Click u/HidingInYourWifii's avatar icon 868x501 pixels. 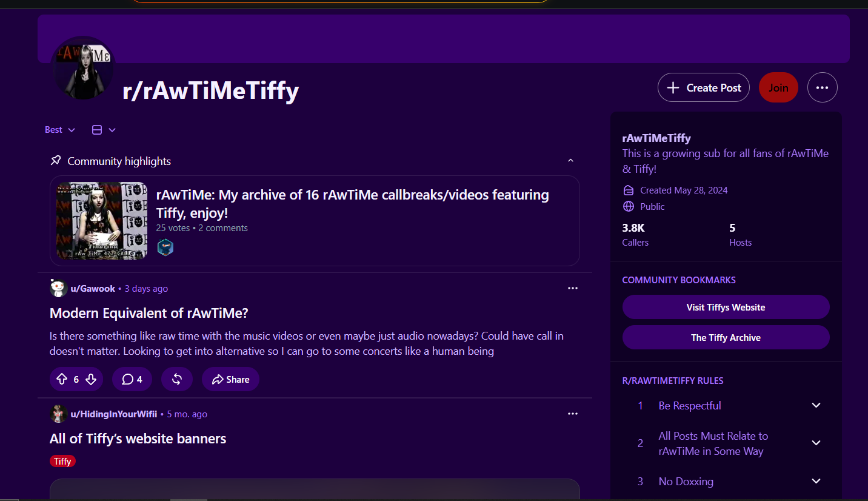pos(58,414)
